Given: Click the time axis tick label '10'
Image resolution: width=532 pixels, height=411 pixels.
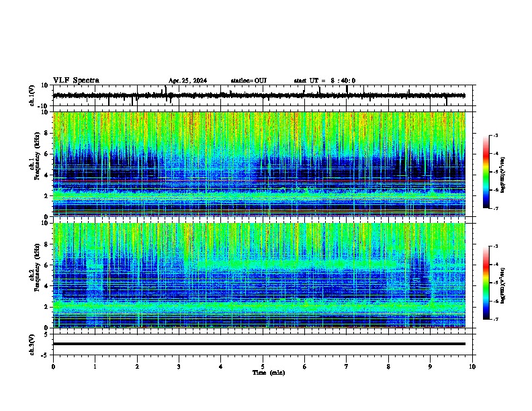Looking at the screenshot, I should click(472, 367).
